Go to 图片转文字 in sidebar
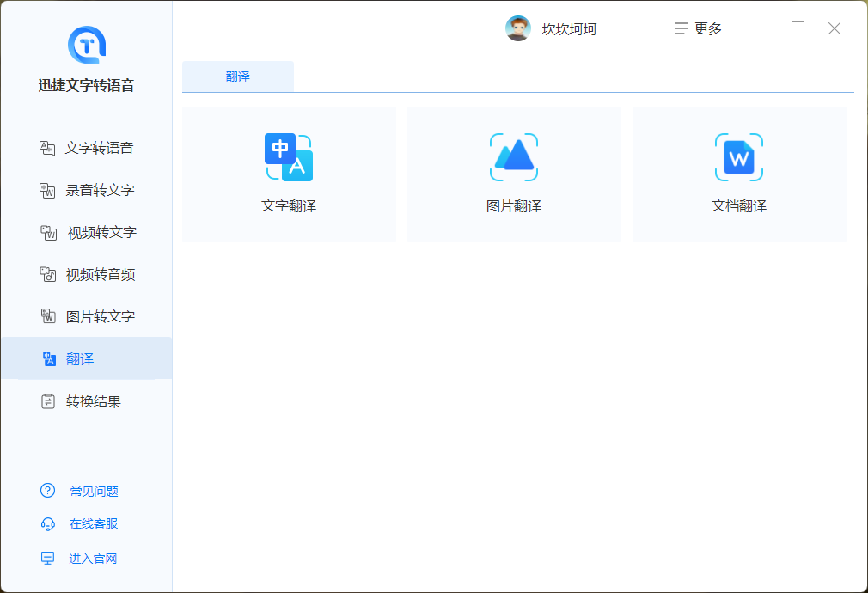The image size is (868, 593). [87, 317]
